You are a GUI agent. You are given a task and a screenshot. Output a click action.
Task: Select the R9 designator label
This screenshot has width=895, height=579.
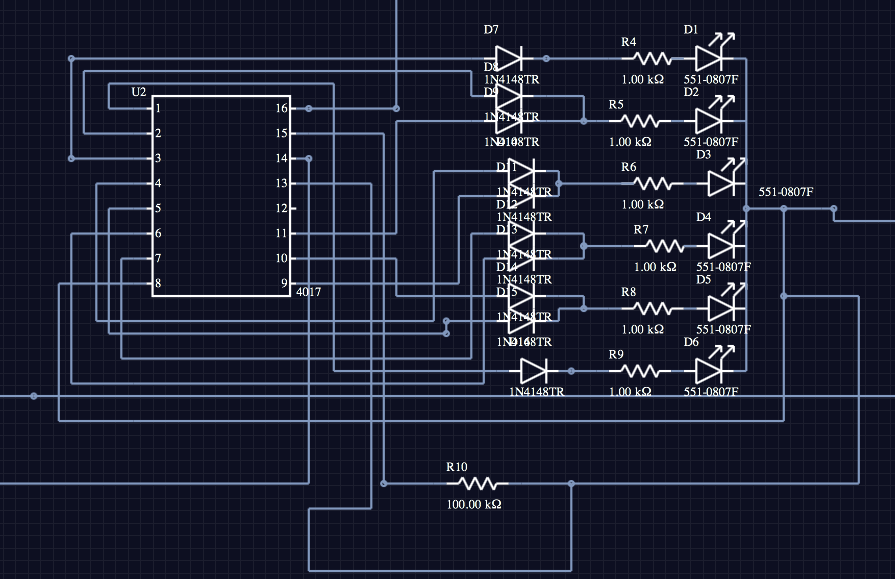tap(616, 355)
